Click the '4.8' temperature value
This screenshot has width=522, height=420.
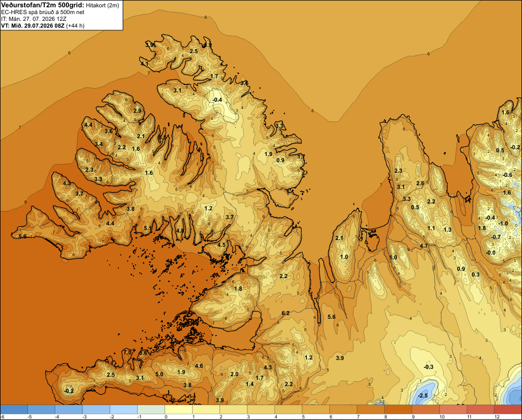pyautogui.click(x=180, y=230)
